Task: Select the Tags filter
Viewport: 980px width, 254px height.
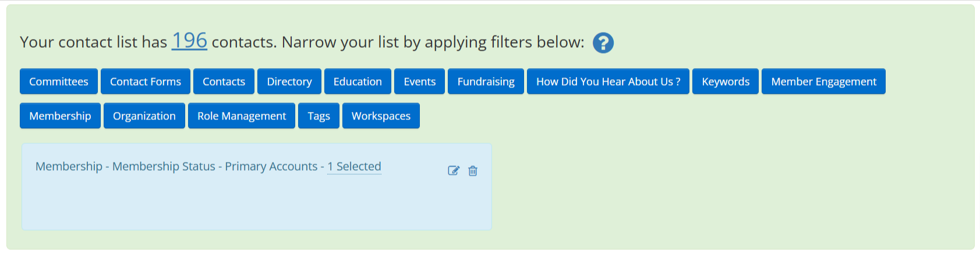Action: point(319,116)
